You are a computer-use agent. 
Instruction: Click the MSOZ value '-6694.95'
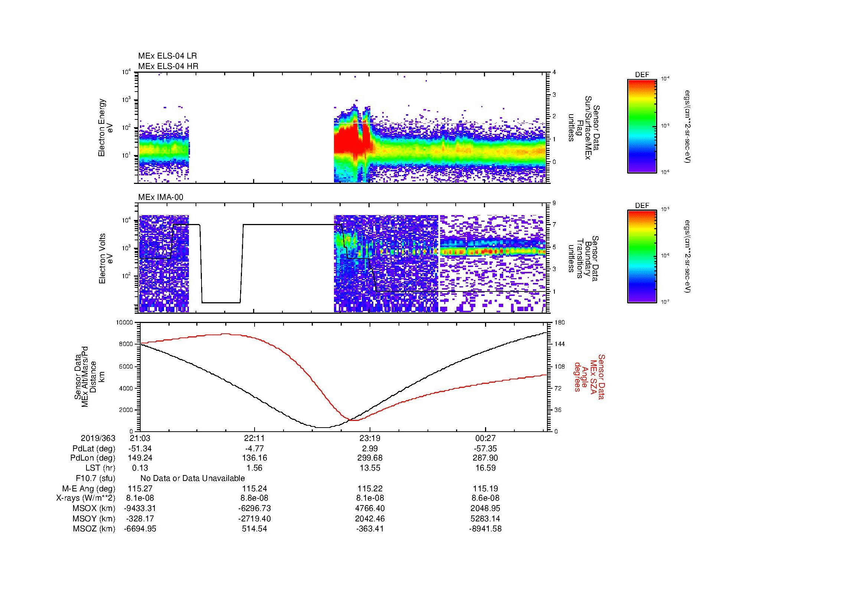click(x=140, y=529)
